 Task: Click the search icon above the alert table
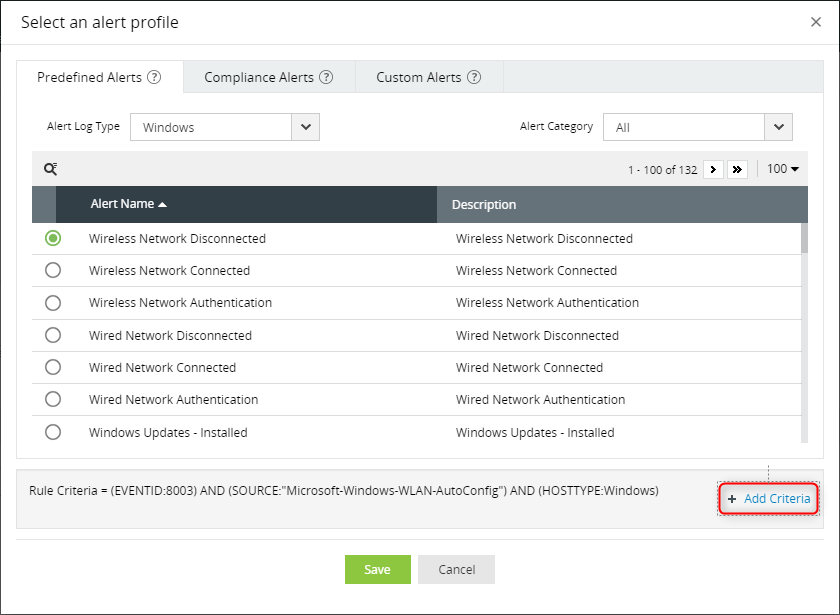(50, 169)
